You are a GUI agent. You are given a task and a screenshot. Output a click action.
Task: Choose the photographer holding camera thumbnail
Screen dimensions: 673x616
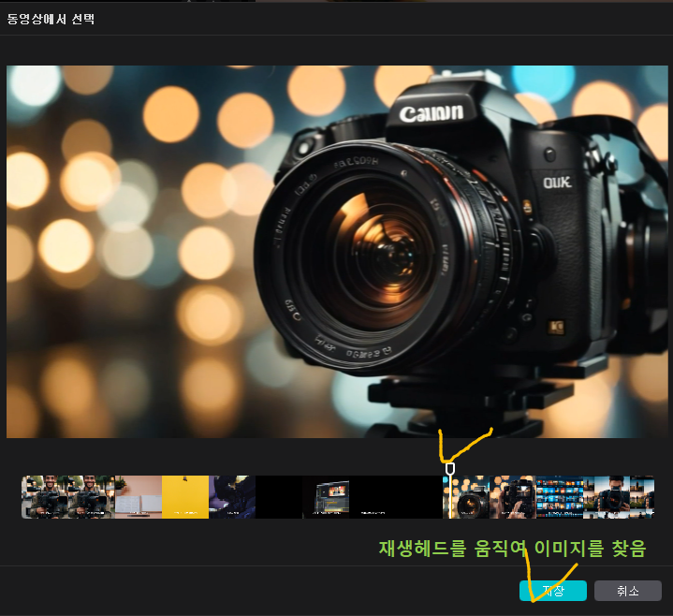point(513,497)
